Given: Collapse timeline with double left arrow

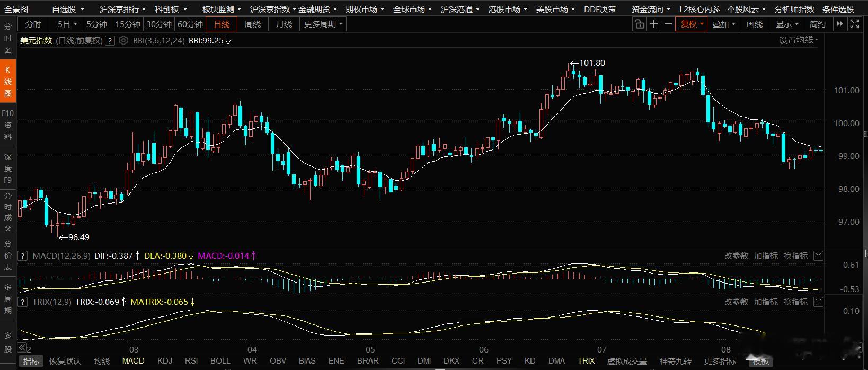Looking at the screenshot, I should pyautogui.click(x=22, y=348).
